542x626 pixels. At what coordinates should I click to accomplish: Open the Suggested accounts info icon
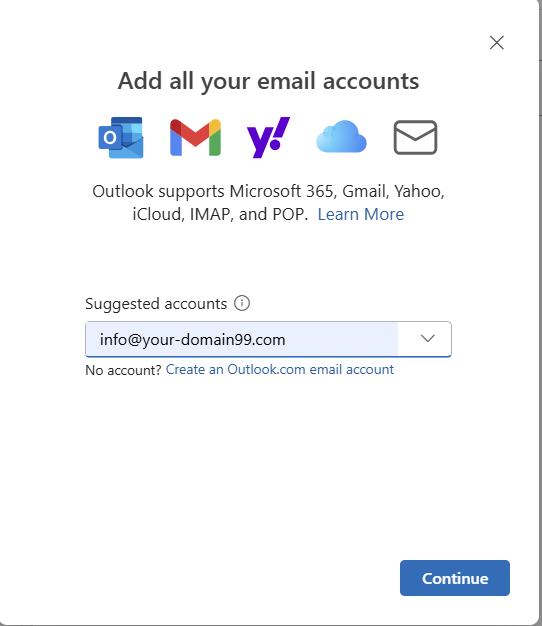(x=242, y=303)
